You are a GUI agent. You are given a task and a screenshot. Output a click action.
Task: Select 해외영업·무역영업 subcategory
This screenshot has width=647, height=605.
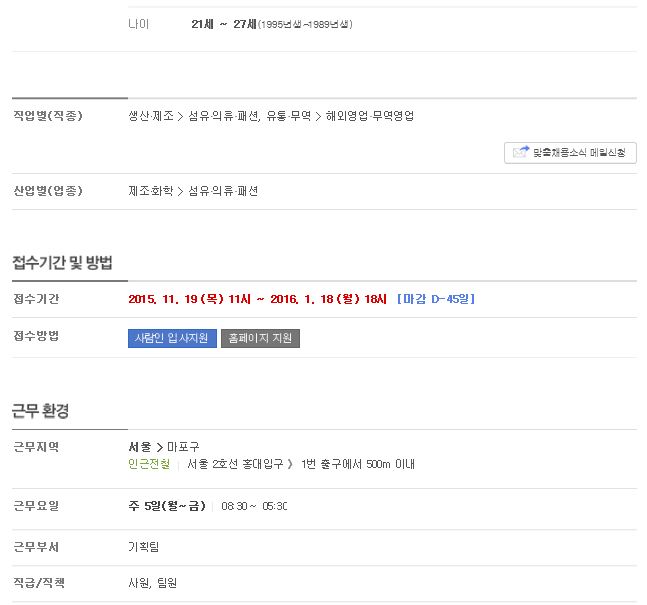point(370,116)
